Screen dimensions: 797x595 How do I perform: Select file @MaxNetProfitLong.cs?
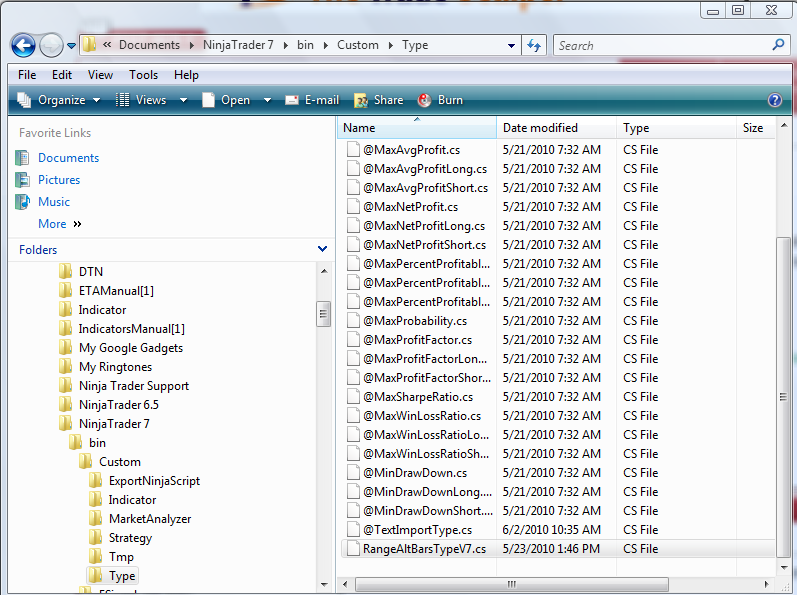pyautogui.click(x=424, y=226)
